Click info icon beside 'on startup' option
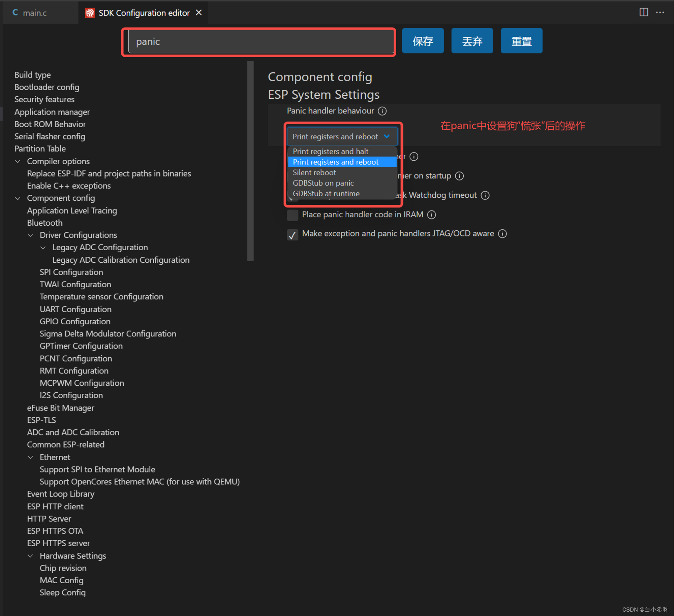Image resolution: width=674 pixels, height=616 pixels. point(459,176)
